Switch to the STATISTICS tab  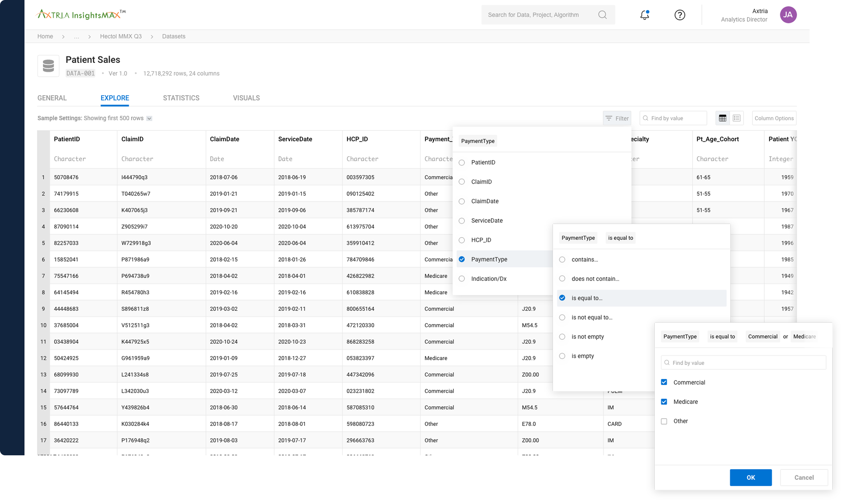click(x=181, y=98)
